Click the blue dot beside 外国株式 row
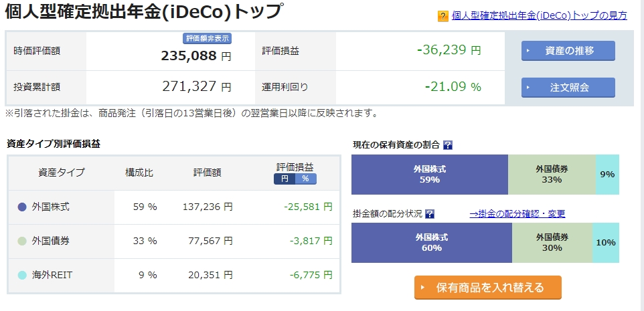The width and height of the screenshot is (644, 311). click(x=21, y=207)
